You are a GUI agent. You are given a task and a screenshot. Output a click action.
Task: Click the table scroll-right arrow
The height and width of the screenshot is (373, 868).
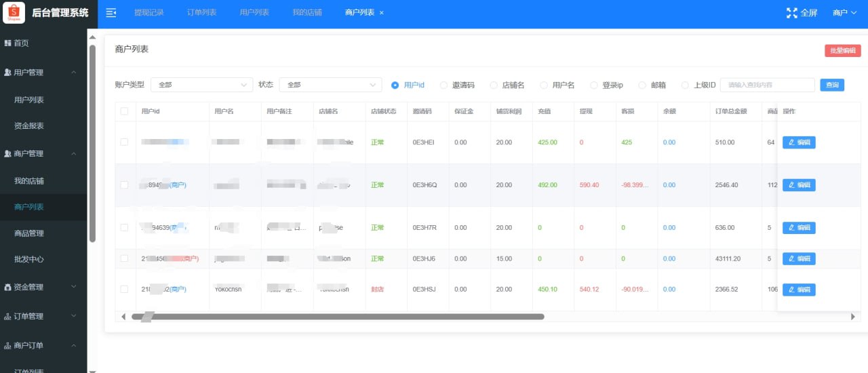(x=853, y=317)
